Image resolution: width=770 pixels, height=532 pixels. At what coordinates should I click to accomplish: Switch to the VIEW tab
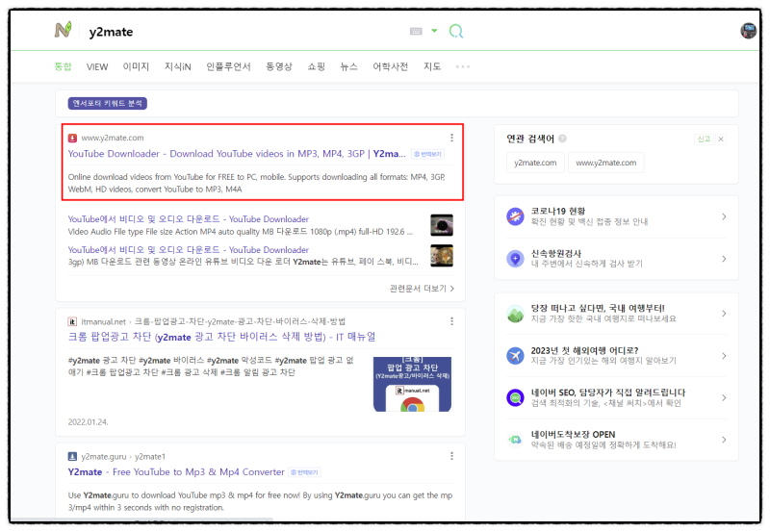[x=97, y=66]
